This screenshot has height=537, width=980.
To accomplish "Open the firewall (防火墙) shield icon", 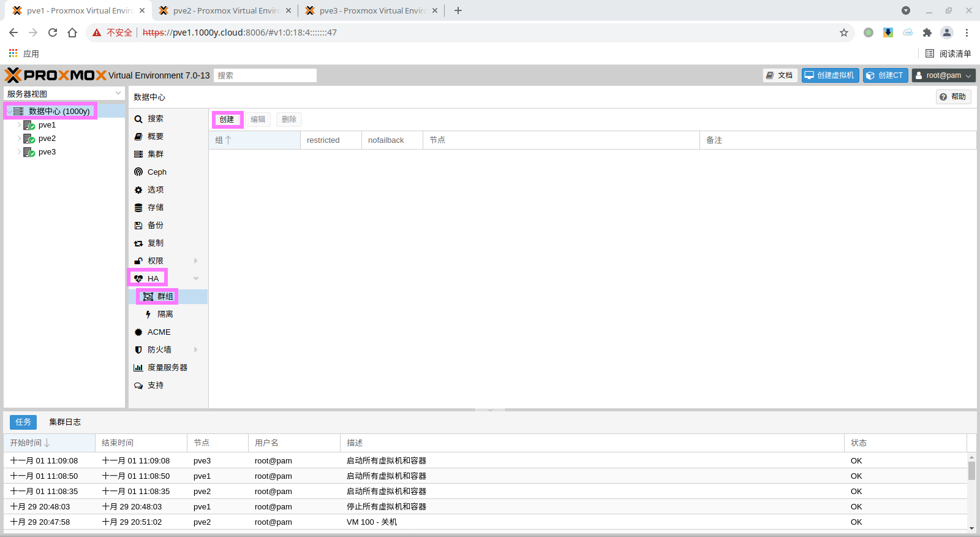I will [x=138, y=350].
